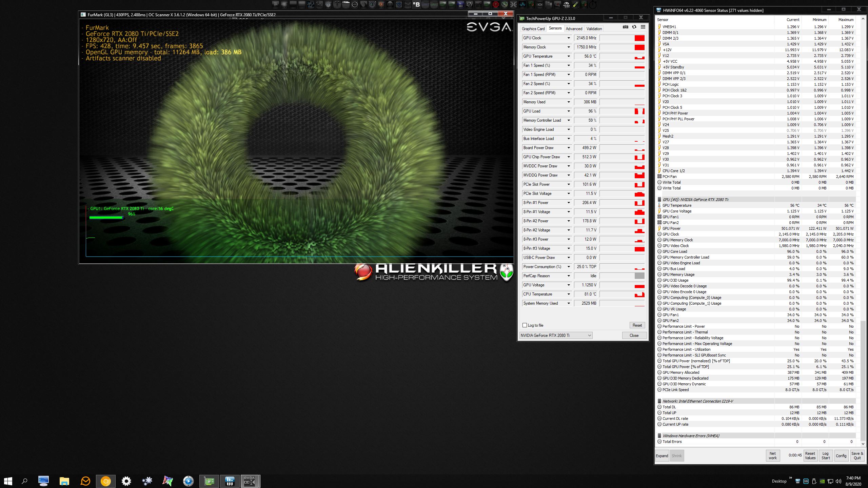The height and width of the screenshot is (488, 868).
Task: Launch the white B icon in top dock
Action: [416, 4]
